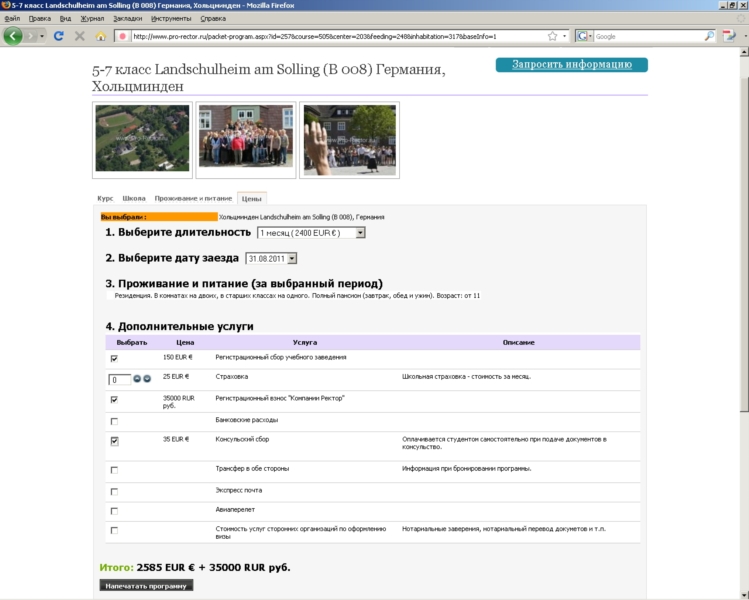
Task: Open the group photo thumbnail
Action: (246, 139)
